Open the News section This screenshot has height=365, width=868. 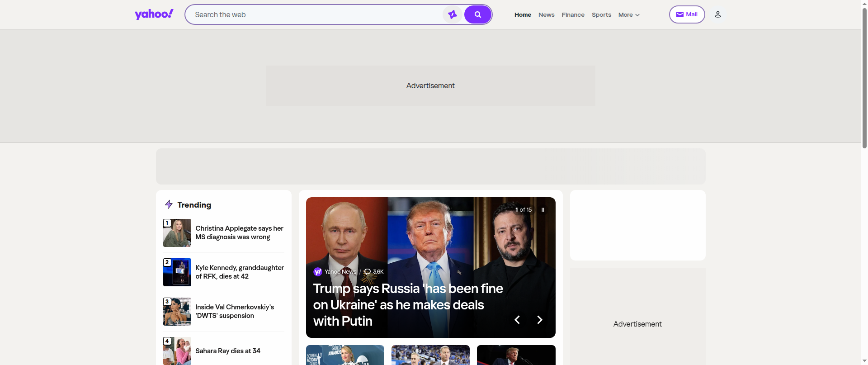pyautogui.click(x=546, y=15)
